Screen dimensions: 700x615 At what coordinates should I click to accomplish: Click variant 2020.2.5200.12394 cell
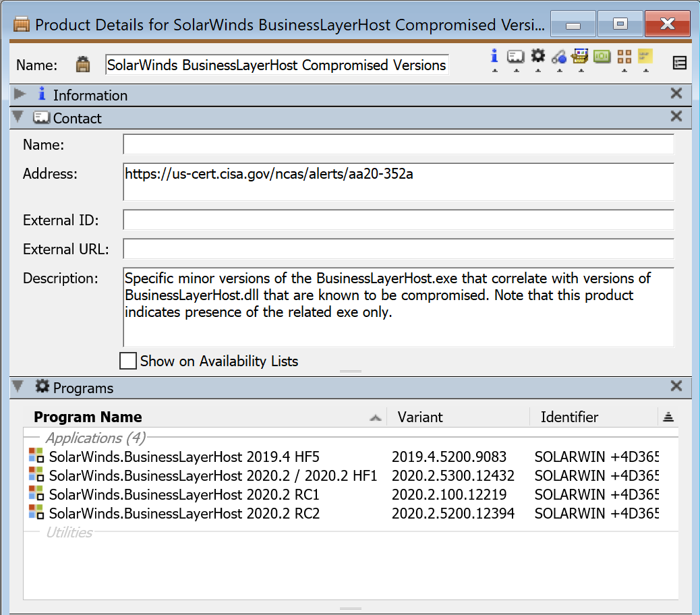453,513
